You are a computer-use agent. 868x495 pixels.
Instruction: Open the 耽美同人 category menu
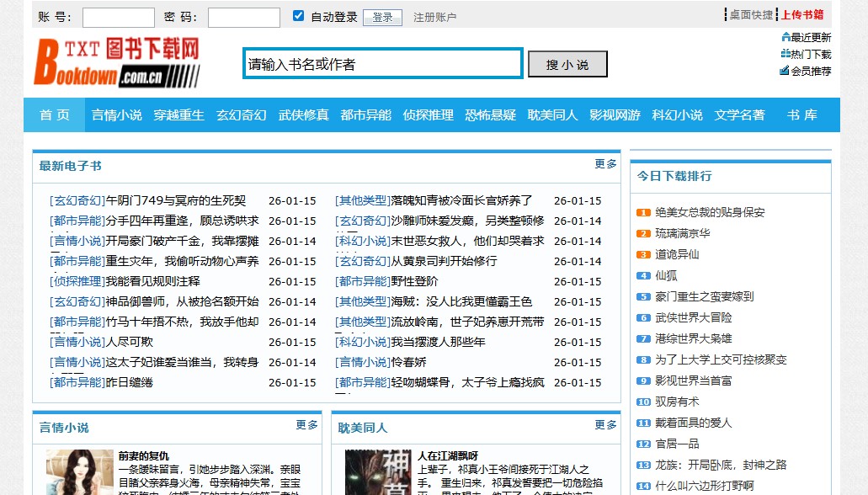tap(552, 115)
